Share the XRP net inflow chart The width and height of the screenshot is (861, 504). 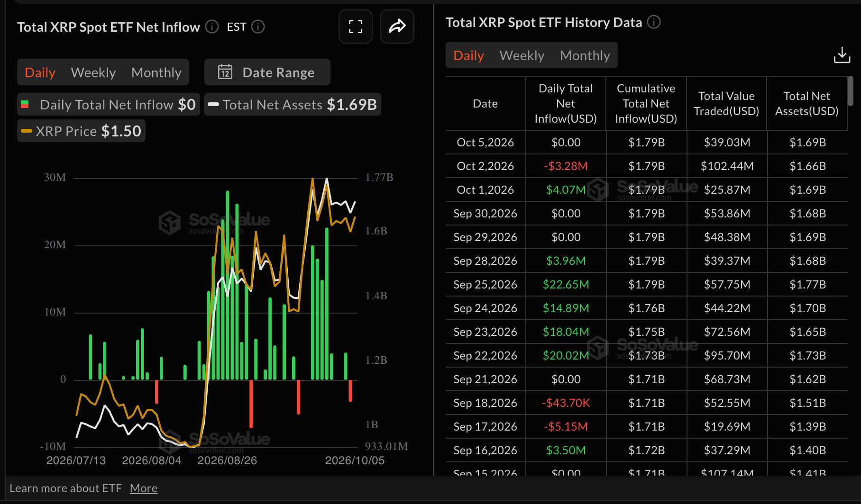397,27
